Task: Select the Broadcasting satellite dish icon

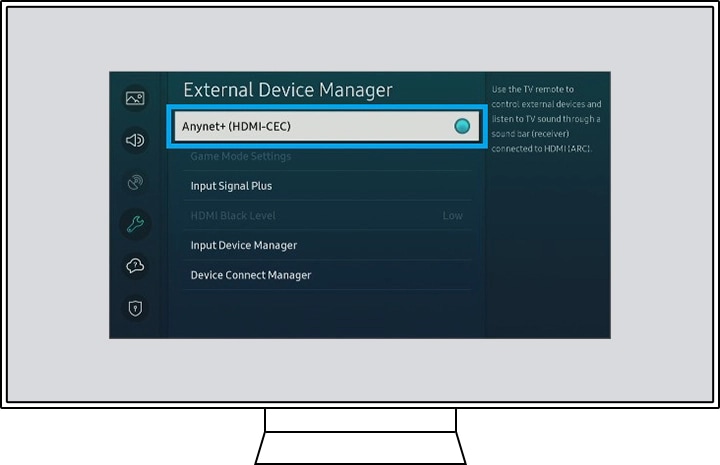Action: point(134,183)
